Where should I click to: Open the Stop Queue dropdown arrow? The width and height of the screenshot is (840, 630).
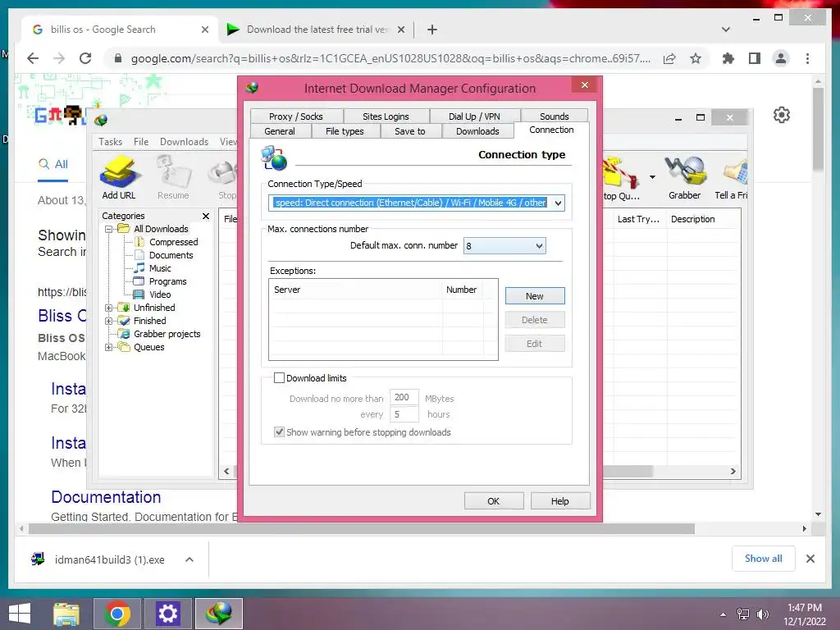click(x=652, y=177)
